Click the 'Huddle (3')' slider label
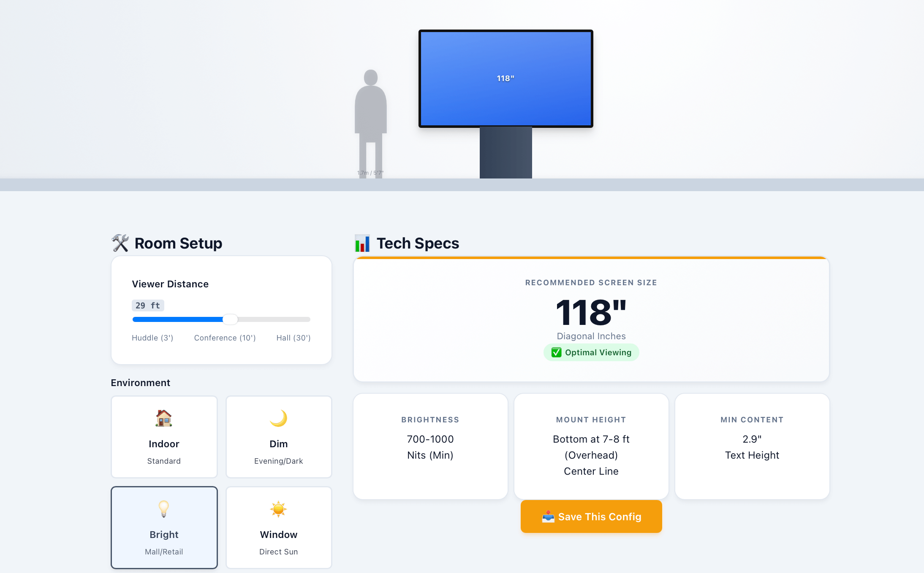Viewport: 924px width, 573px height. coord(152,338)
